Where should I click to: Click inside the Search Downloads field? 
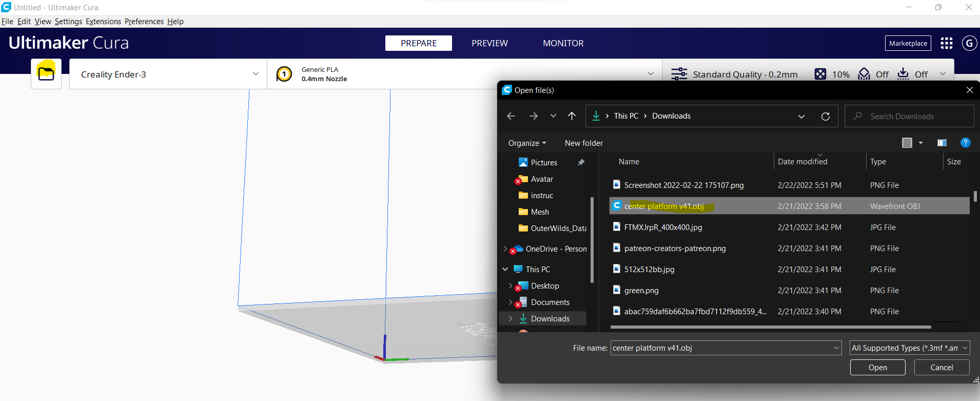[x=909, y=116]
